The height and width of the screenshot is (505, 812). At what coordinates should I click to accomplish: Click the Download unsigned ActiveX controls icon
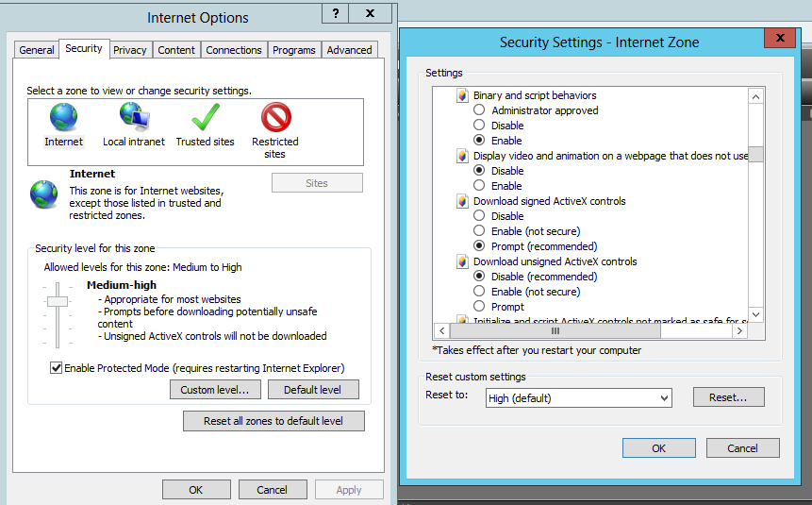[x=462, y=261]
